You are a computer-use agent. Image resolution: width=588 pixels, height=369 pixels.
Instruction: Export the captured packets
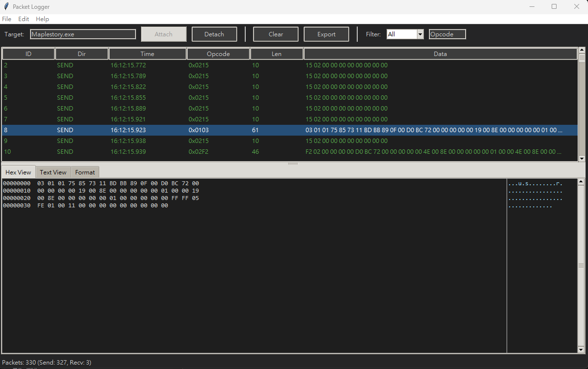(x=326, y=34)
